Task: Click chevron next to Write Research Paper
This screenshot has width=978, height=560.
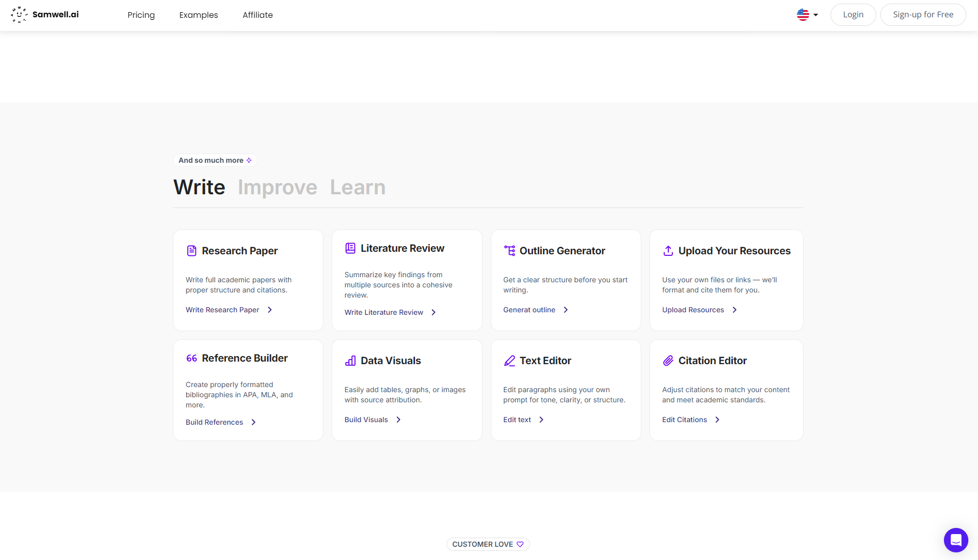Action: 270,310
